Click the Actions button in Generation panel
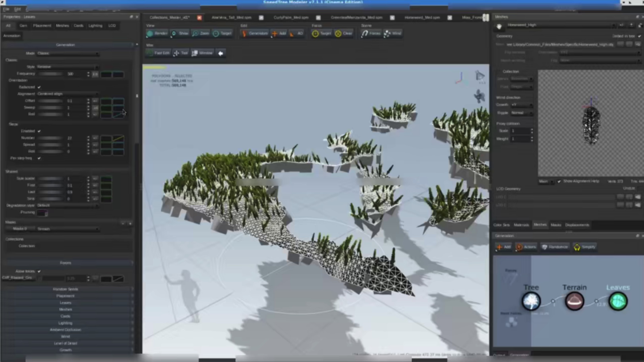 point(526,247)
